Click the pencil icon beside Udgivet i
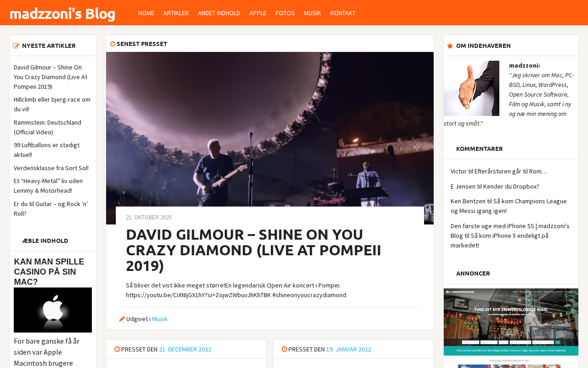 122,319
